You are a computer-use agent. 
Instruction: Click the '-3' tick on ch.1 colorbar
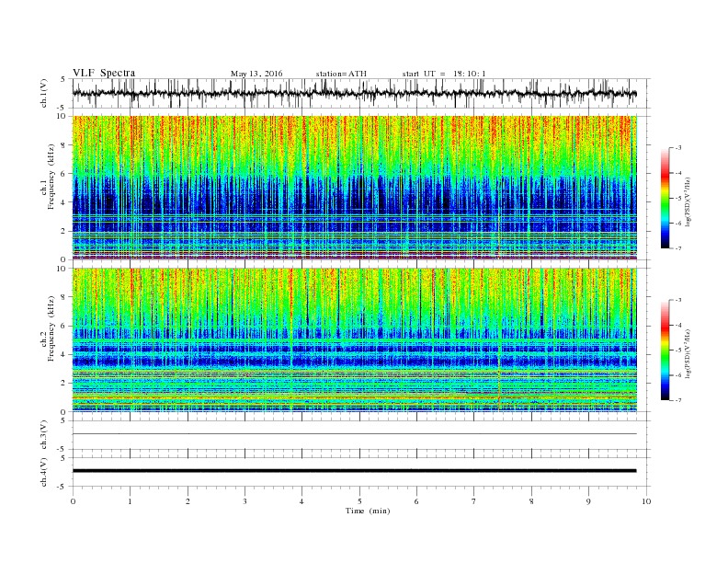678,148
